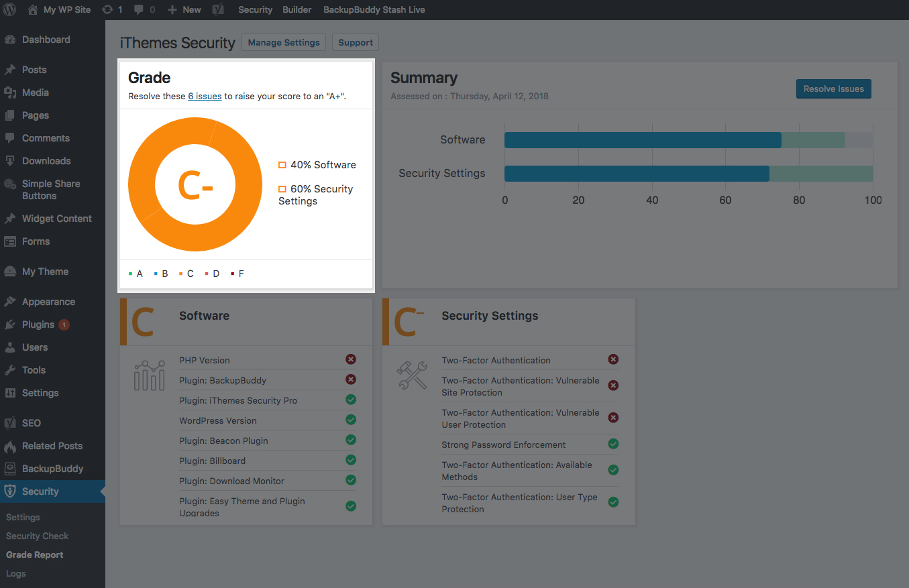Click the Simple Share Buttons icon

click(10, 184)
